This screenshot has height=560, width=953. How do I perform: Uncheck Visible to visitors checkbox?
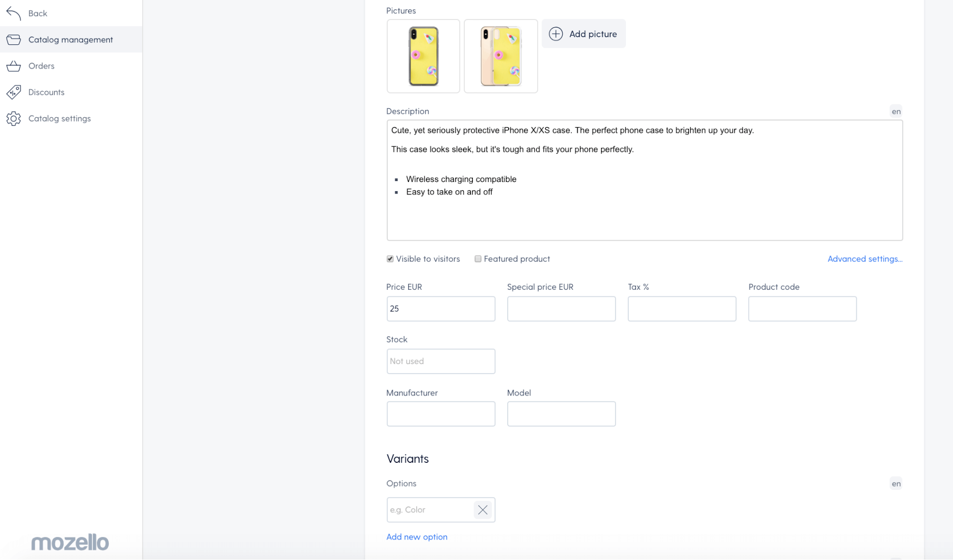point(390,259)
